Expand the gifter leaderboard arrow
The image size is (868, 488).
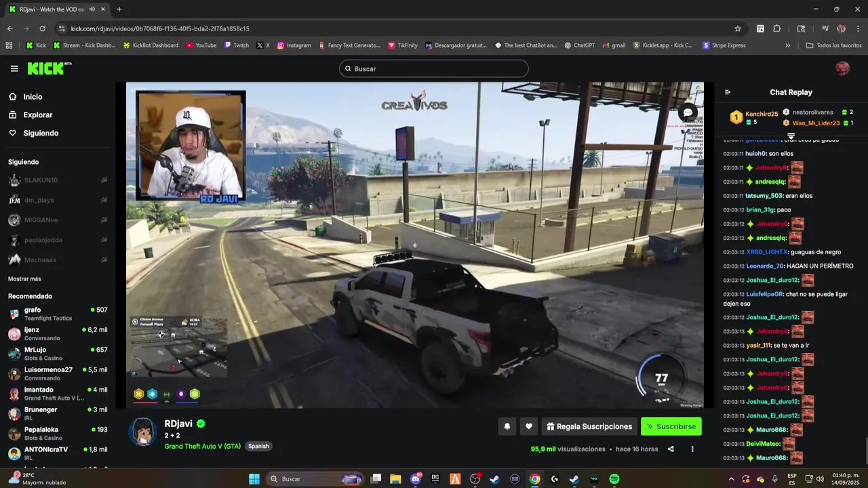791,136
